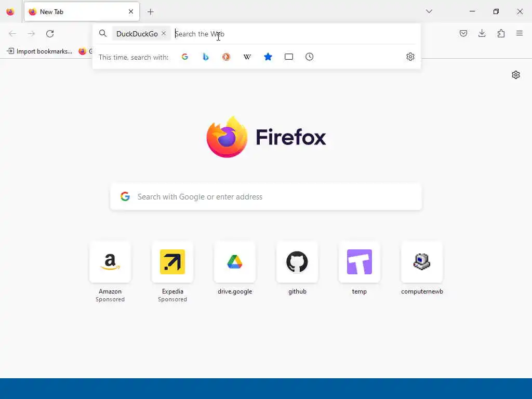532x399 pixels.
Task: Click Search with Google or enter address box
Action: click(x=266, y=197)
